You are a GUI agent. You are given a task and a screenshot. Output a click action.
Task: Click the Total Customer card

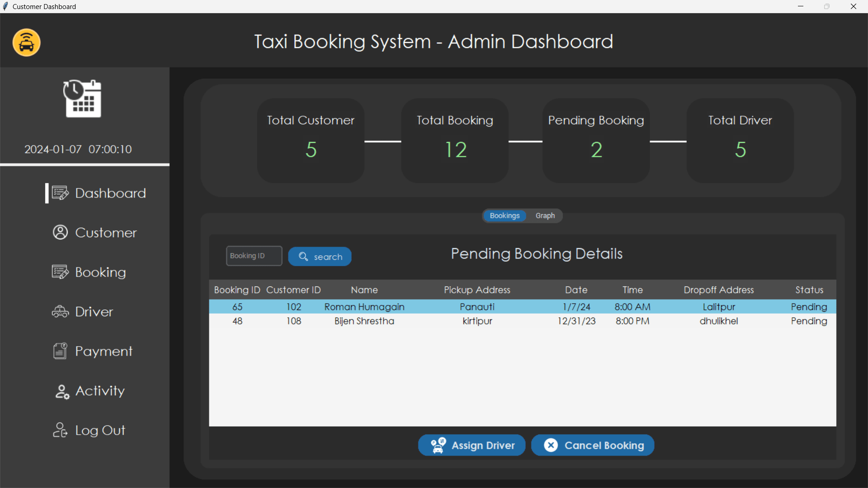point(311,141)
